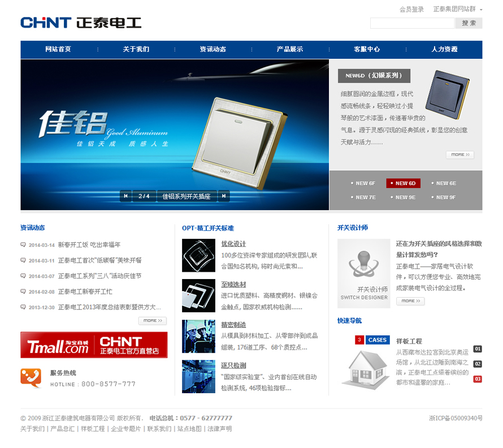
Task: Open the 资讯动态 menu item
Action: pos(213,49)
